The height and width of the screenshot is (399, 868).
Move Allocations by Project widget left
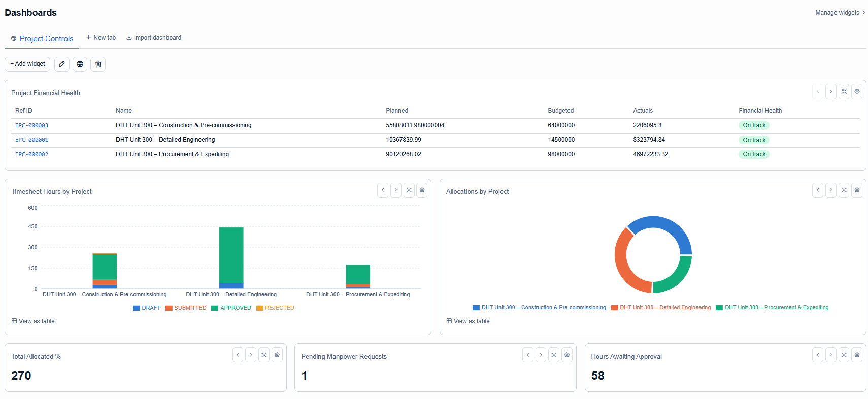(x=818, y=190)
